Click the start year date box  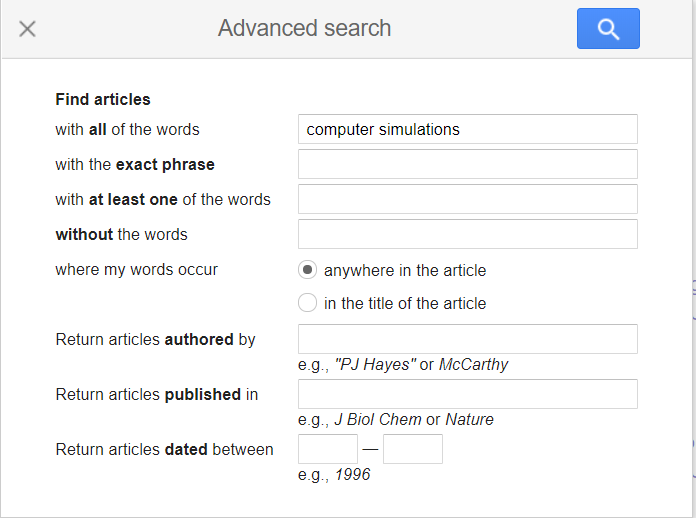click(x=328, y=449)
